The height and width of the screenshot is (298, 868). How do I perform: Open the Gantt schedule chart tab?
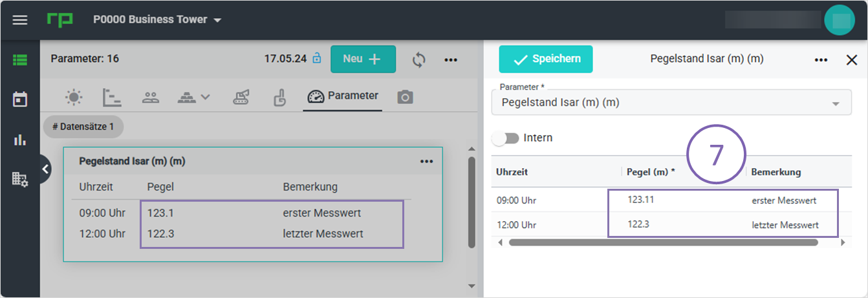point(112,98)
